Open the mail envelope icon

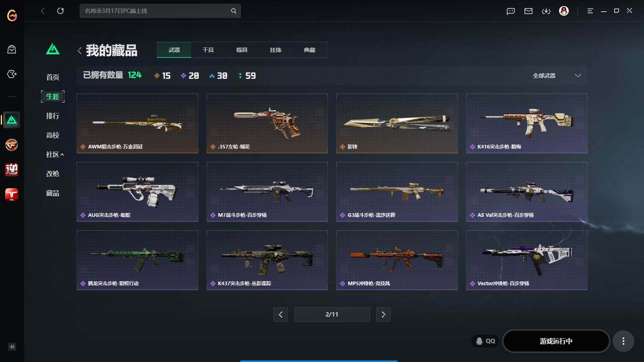(528, 11)
